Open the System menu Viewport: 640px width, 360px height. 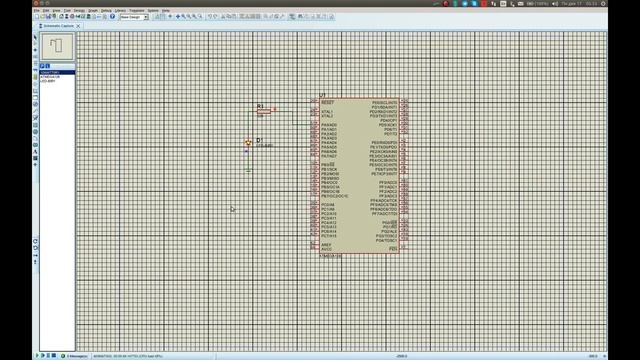(153, 11)
